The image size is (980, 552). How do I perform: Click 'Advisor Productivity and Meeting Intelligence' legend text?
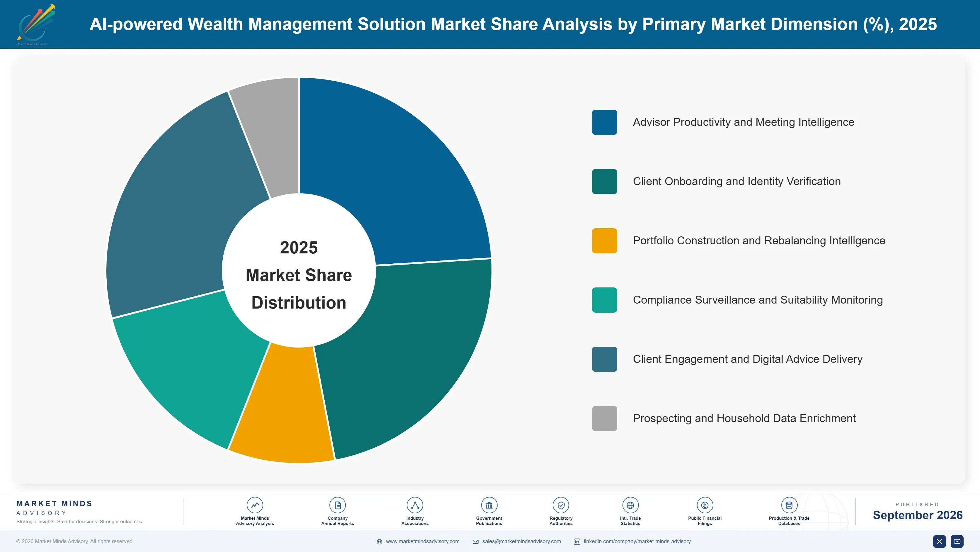(x=743, y=122)
